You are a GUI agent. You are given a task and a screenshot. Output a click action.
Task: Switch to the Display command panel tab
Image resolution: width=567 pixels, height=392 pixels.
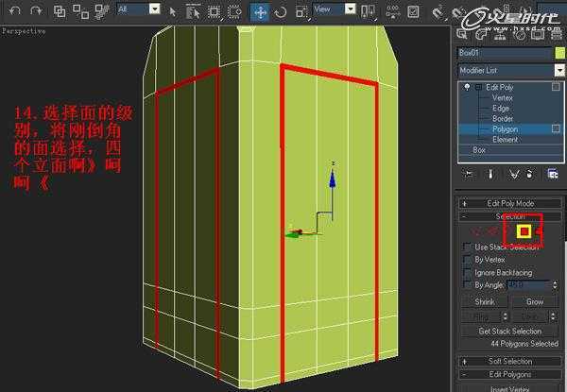pyautogui.click(x=538, y=34)
